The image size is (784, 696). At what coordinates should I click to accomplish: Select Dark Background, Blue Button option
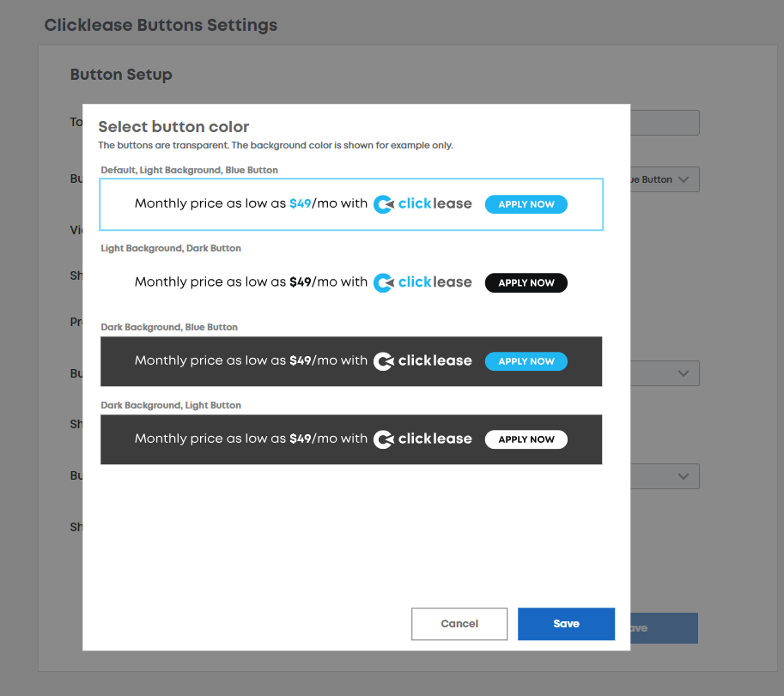351,361
